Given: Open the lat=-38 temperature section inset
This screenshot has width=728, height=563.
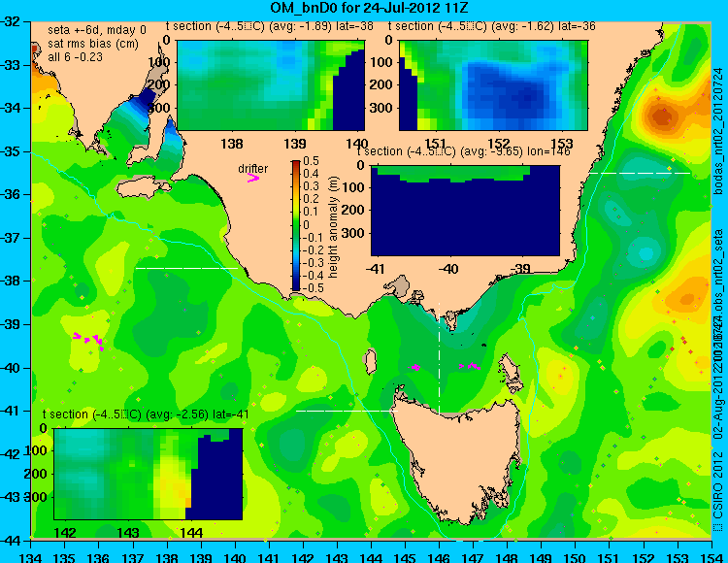Looking at the screenshot, I should 271,85.
